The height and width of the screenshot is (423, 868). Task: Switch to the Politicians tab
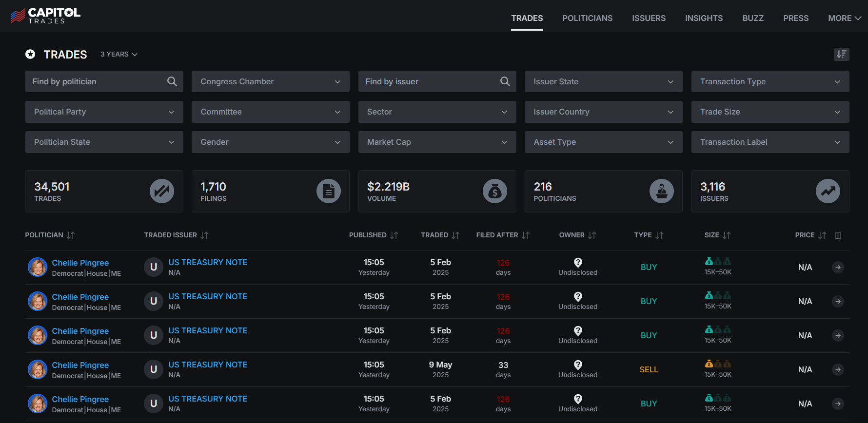click(588, 18)
